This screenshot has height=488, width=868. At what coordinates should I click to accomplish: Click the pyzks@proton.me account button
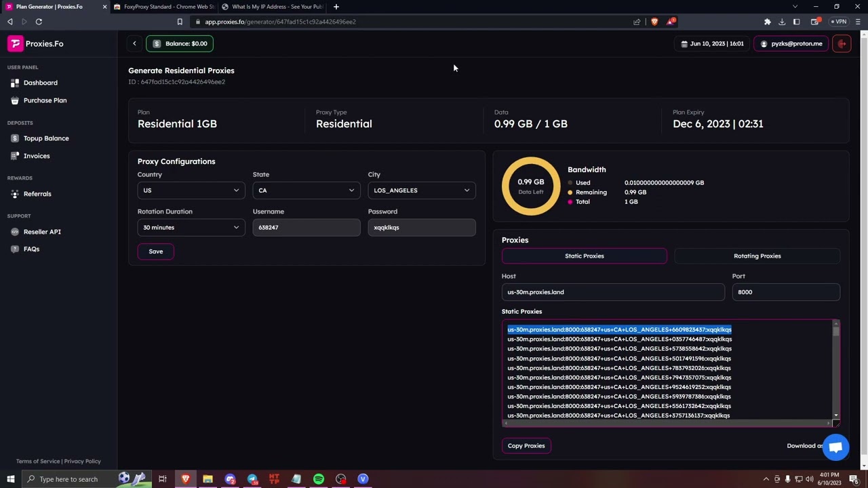click(791, 43)
